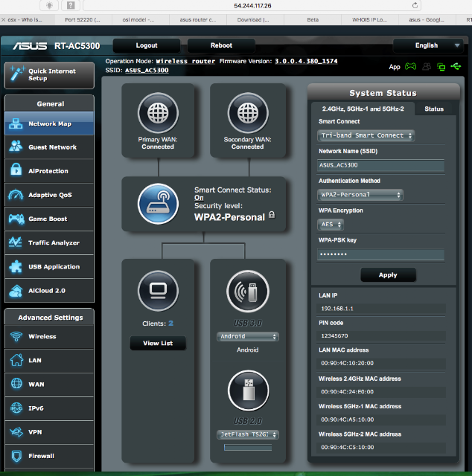Image resolution: width=472 pixels, height=476 pixels.
Task: Click the USB 2.0 flash drive icon
Action: tap(248, 390)
